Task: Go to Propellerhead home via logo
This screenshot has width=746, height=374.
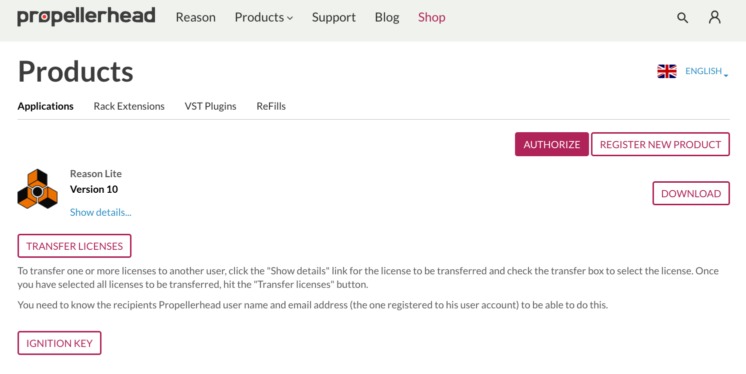Action: coord(86,17)
